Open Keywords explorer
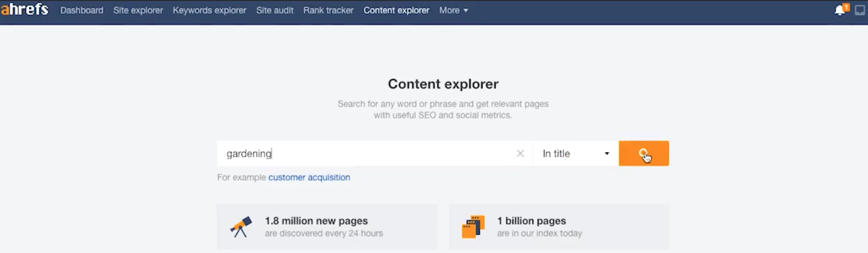Screen dimensions: 868x253 [209, 10]
